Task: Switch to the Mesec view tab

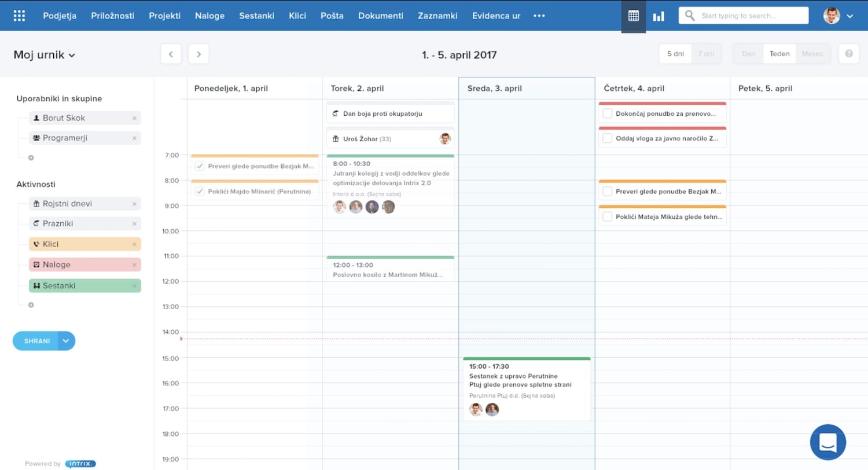Action: tap(812, 54)
